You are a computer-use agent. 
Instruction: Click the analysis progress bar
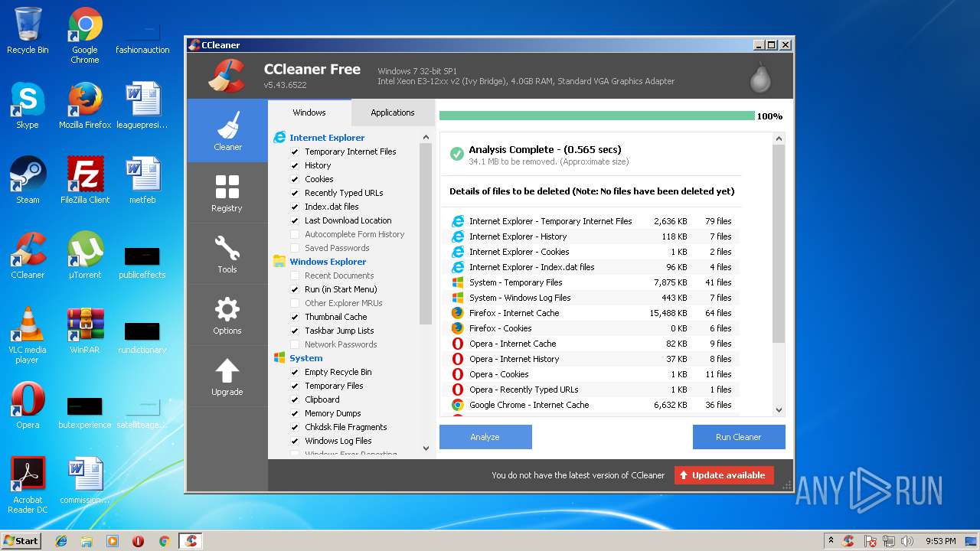(x=597, y=116)
